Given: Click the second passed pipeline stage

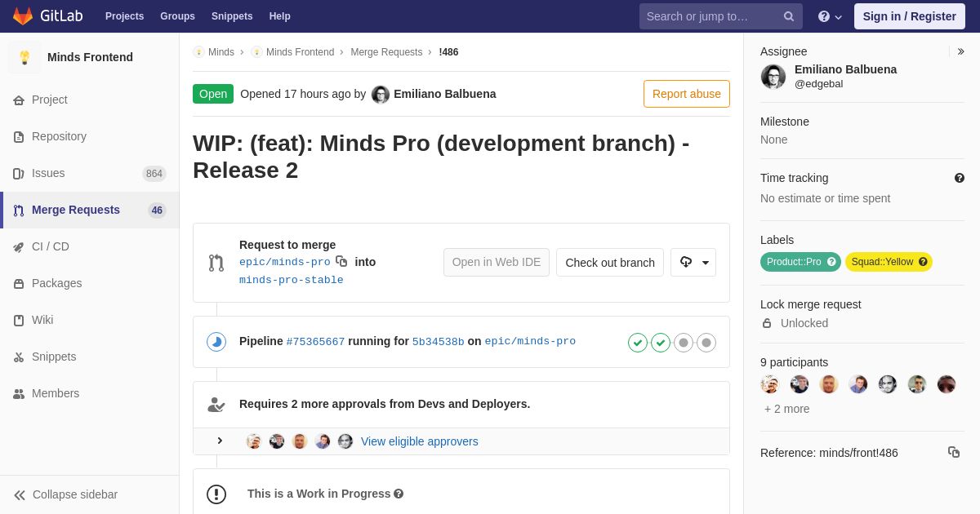Looking at the screenshot, I should pos(661,343).
